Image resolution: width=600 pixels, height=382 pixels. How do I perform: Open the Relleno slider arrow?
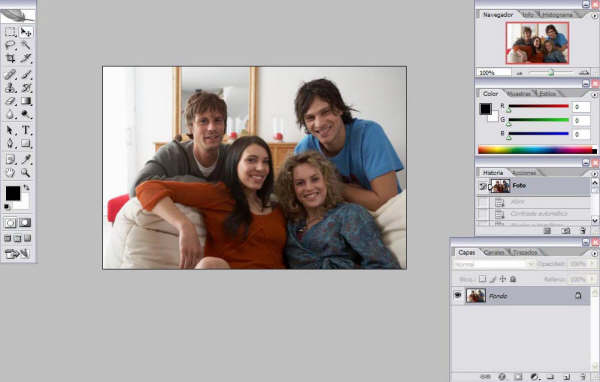593,279
